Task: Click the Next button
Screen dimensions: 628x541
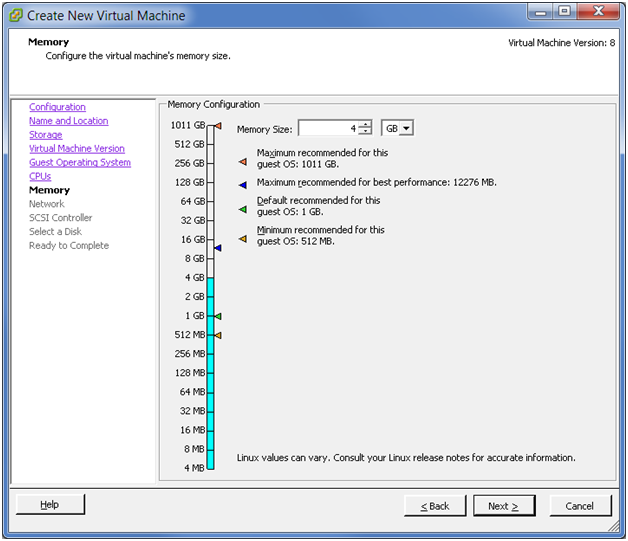Action: 504,506
